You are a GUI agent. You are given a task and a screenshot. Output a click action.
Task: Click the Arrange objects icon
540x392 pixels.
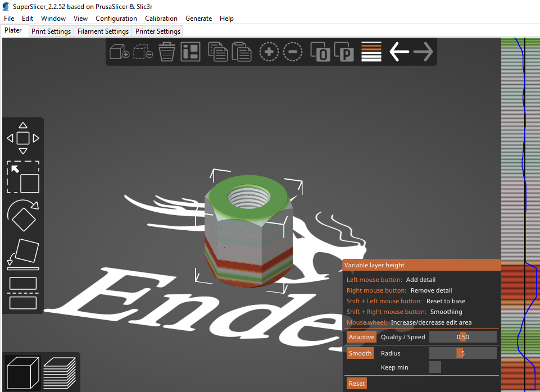[190, 52]
